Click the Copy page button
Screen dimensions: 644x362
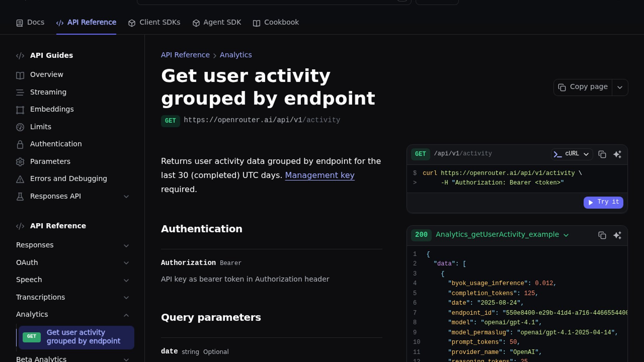point(583,87)
